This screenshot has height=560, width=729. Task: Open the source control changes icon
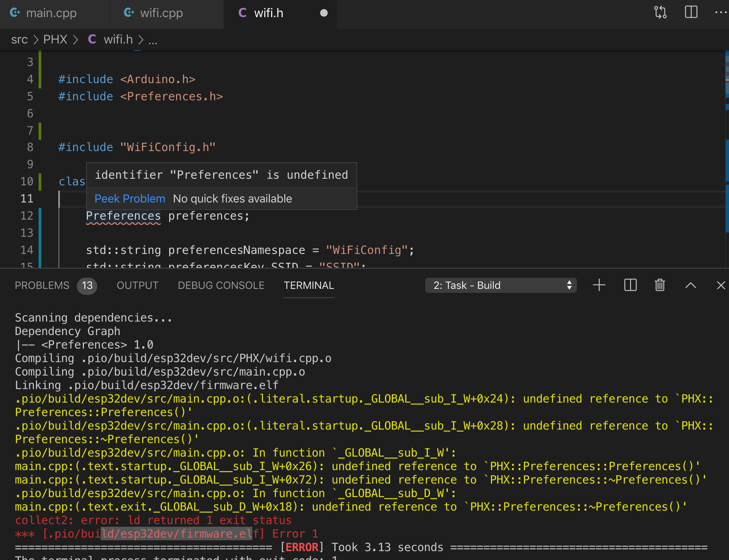(660, 13)
